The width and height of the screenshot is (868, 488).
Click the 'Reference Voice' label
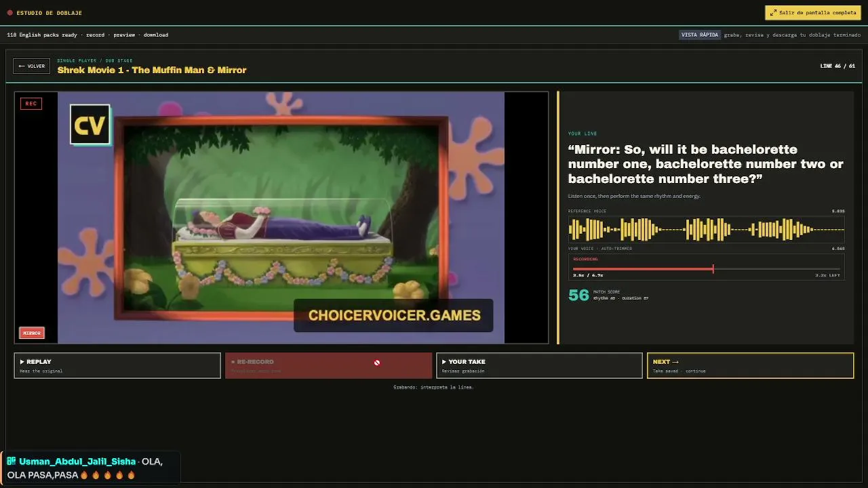point(587,211)
